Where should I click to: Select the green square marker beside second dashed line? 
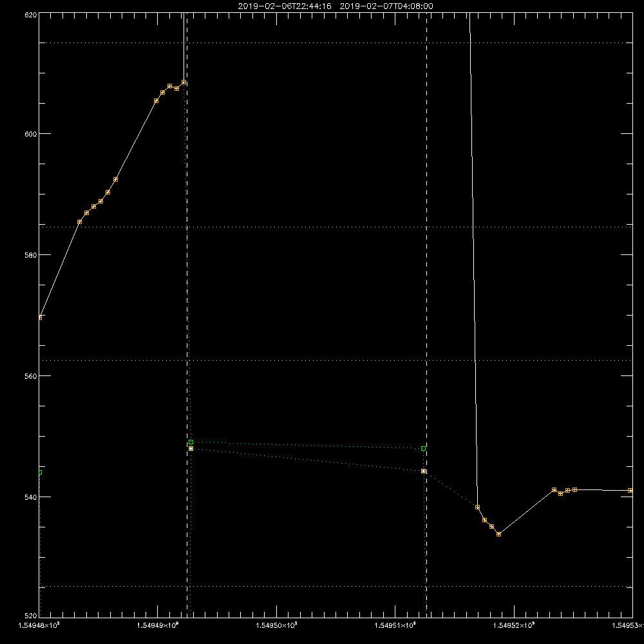tap(424, 448)
